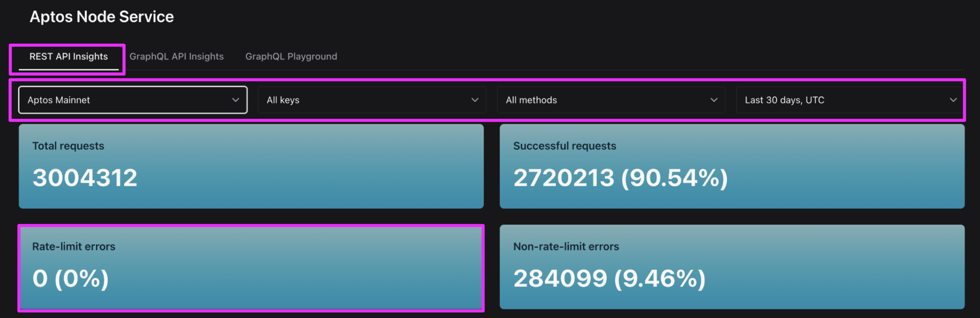980x318 pixels.
Task: Switch to REST API Insights tab
Action: click(68, 56)
